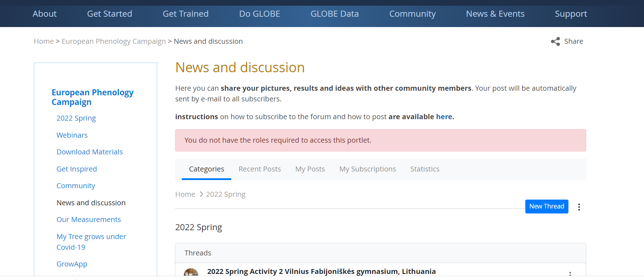Click the thread author avatar thumbnail
Screen dimensions: 644x280
[x=191, y=273]
